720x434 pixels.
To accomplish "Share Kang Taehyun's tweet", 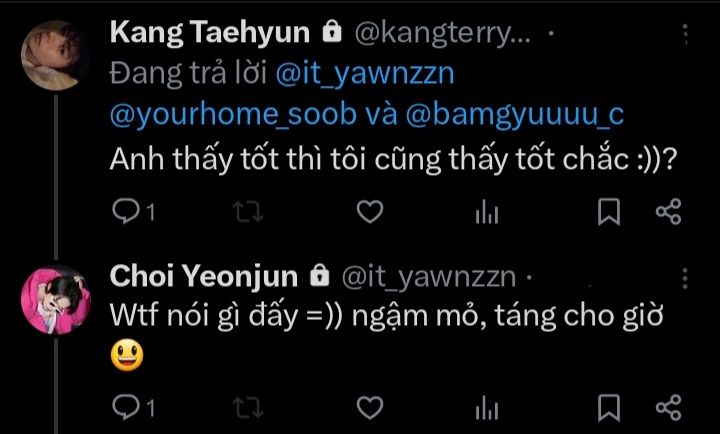I will coord(669,212).
